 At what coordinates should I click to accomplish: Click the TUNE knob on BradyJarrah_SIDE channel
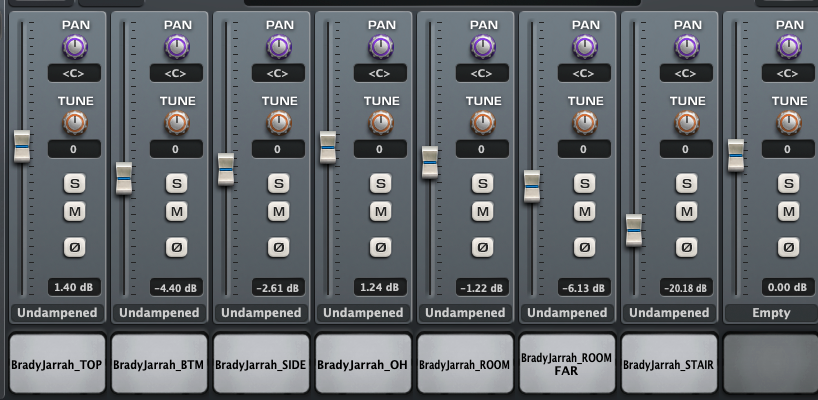tap(279, 123)
